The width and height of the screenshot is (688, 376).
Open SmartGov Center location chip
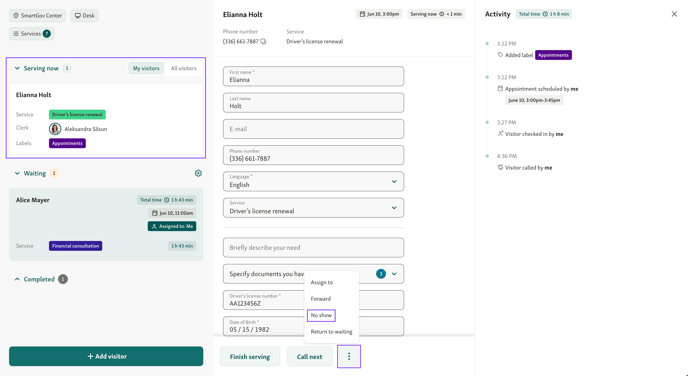[x=37, y=15]
